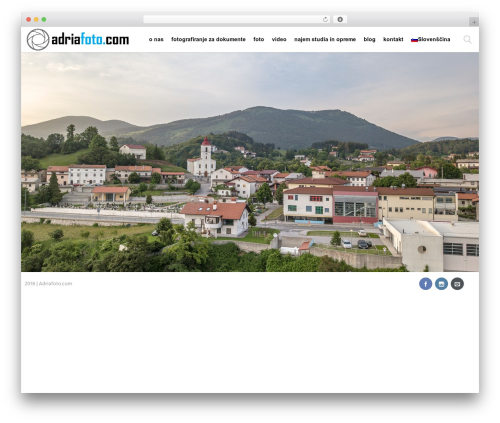This screenshot has width=500, height=423.
Task: Open 'fotografiranje za dokumente' menu
Action: point(208,39)
